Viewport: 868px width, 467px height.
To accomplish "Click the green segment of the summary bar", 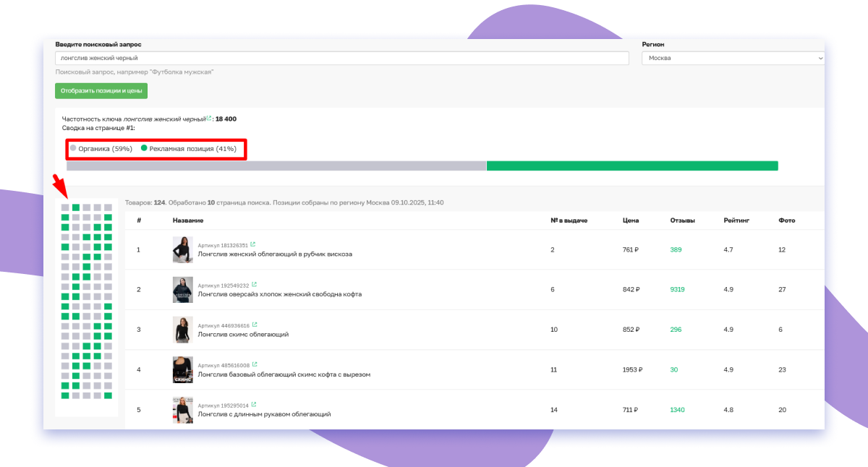I will point(631,166).
